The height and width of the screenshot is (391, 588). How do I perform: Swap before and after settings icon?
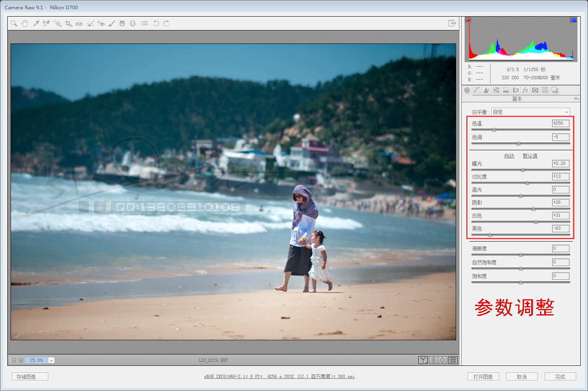433,360
